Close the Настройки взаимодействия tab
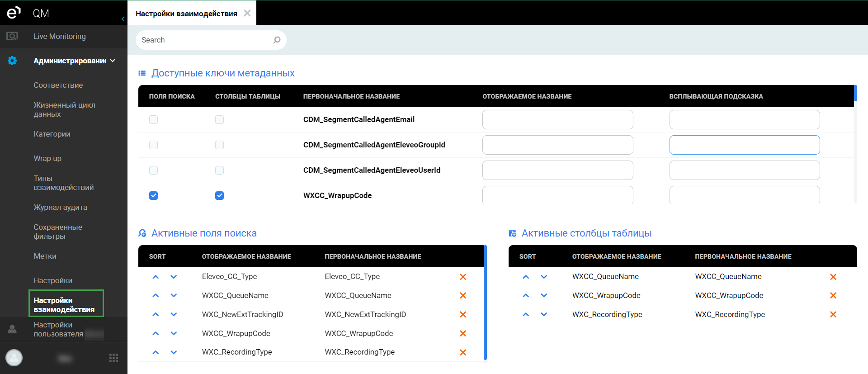Screen dimensions: 868x374 [x=247, y=13]
